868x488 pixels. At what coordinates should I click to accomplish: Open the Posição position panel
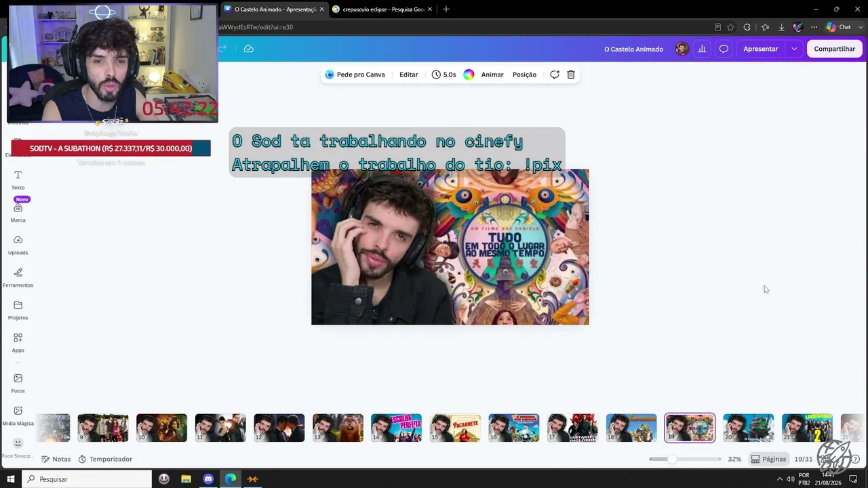pos(524,75)
